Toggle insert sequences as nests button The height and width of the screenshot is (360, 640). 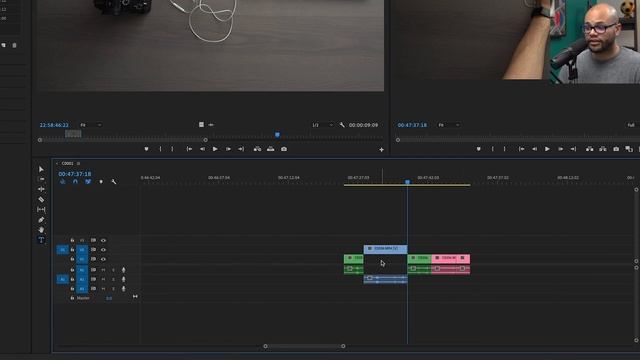[x=62, y=182]
